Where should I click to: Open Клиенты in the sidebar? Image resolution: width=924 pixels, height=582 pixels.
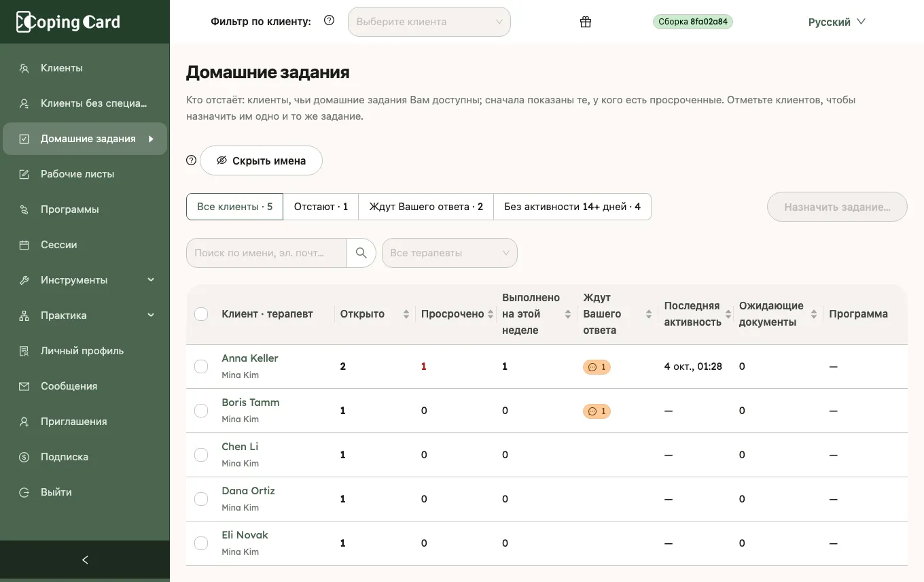(85, 68)
